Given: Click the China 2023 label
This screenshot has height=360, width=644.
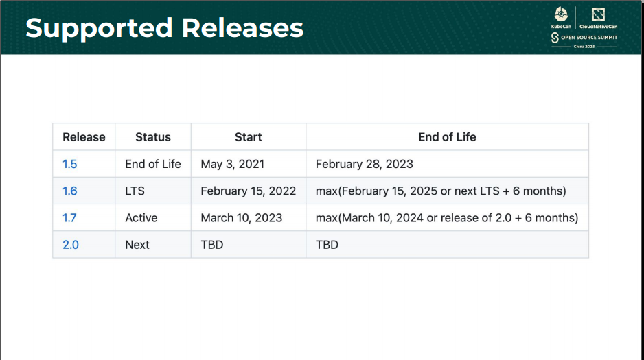Looking at the screenshot, I should click(x=584, y=47).
